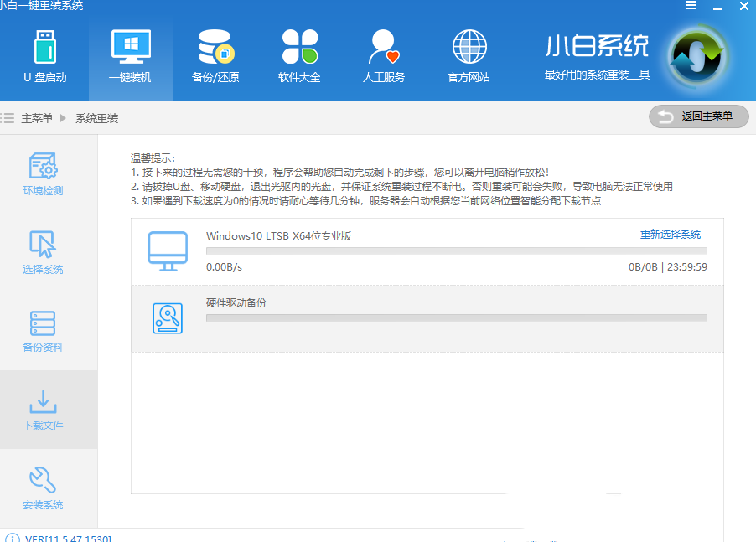This screenshot has height=542, width=756.
Task: Click the 重新选择系统 link
Action: (671, 235)
